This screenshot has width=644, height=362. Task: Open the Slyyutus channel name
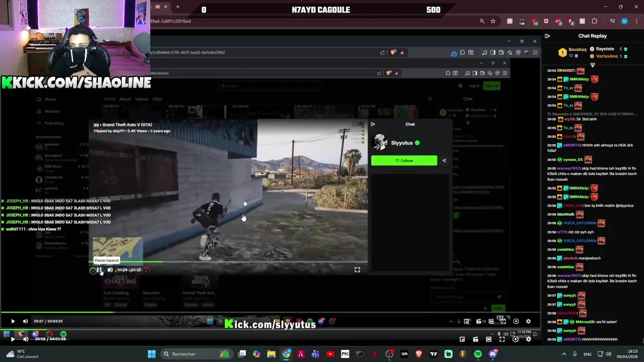click(402, 143)
